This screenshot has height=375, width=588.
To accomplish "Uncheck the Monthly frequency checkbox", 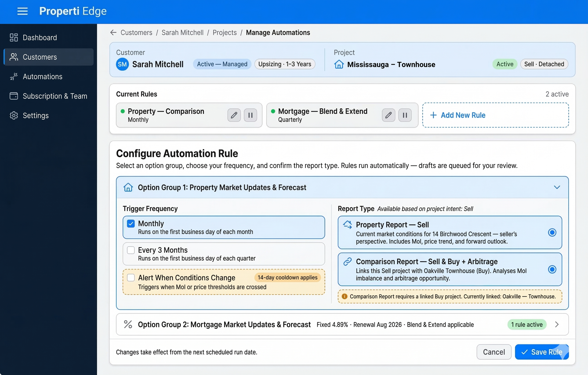I will point(131,223).
